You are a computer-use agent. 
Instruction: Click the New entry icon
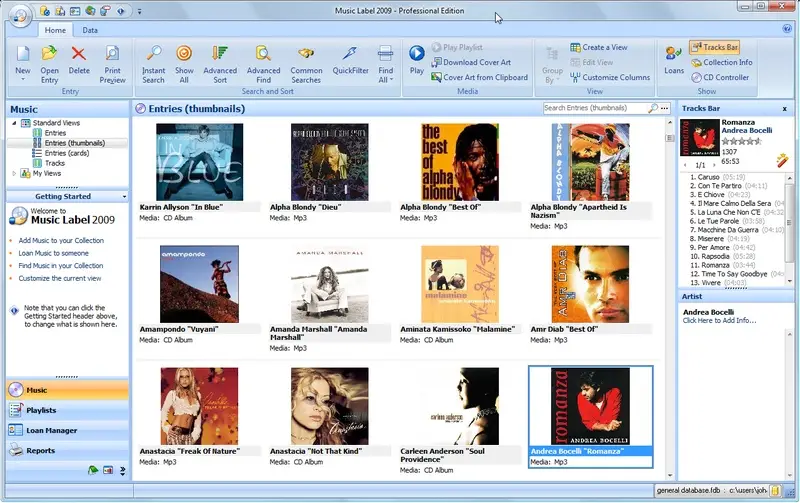(23, 53)
